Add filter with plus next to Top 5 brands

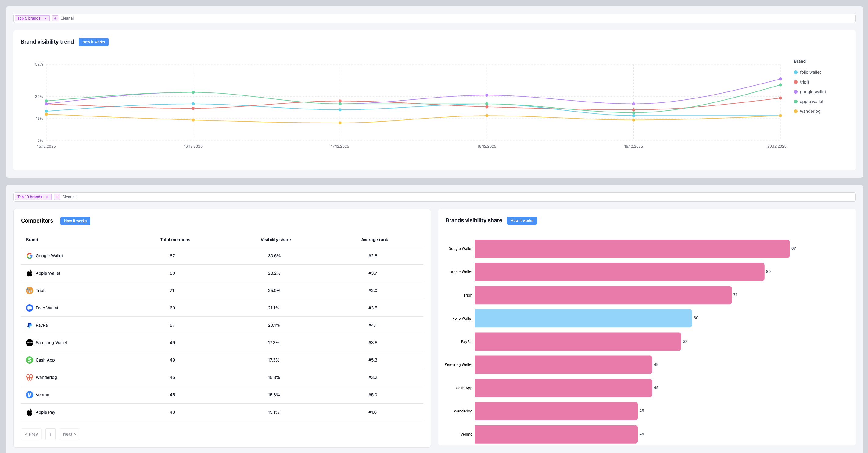[55, 18]
